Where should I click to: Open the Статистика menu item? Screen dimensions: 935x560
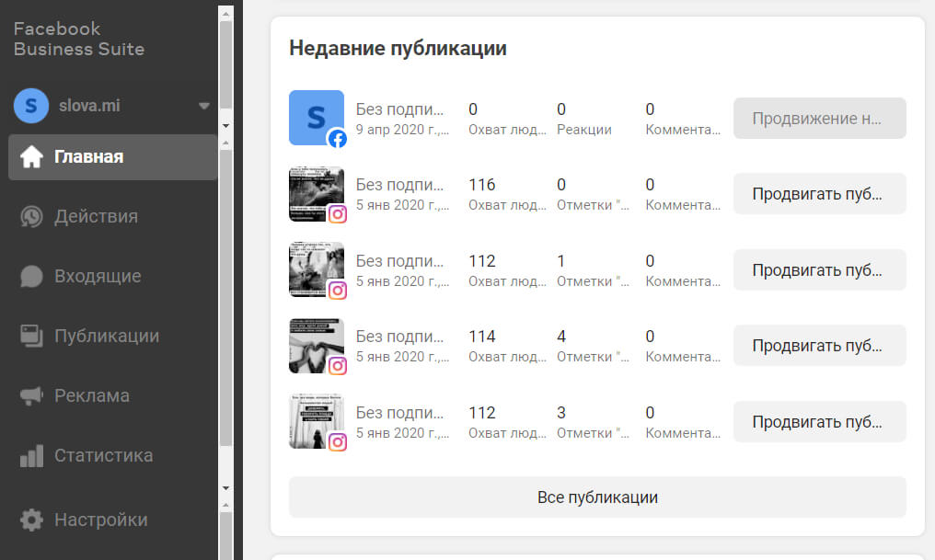coord(103,456)
